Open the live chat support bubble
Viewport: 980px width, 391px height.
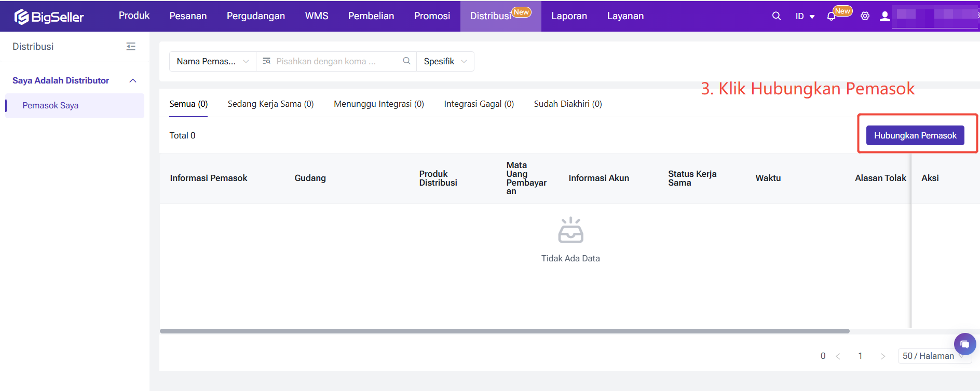pyautogui.click(x=964, y=344)
